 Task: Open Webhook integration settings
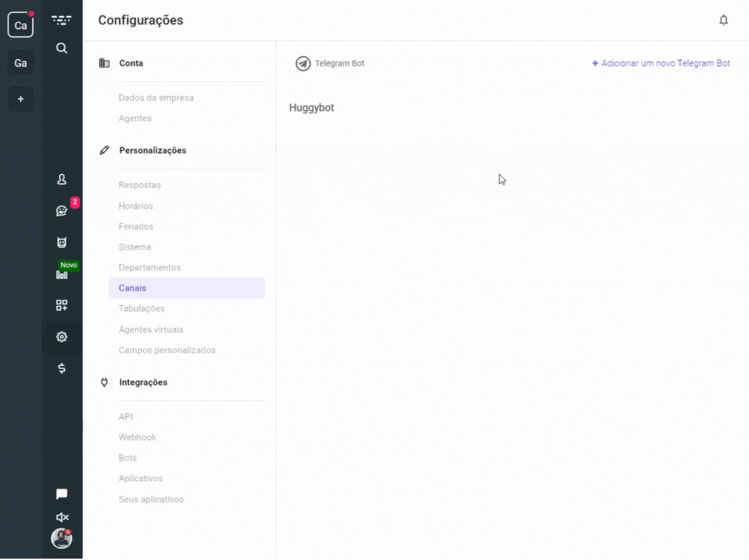137,438
